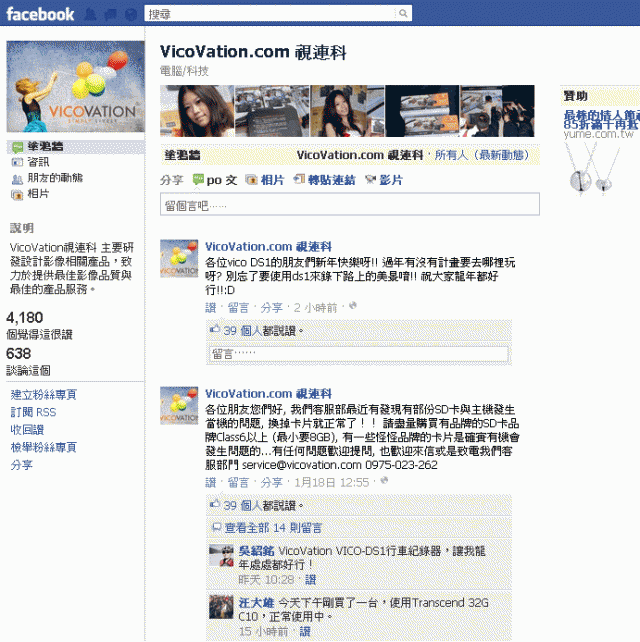
Task: Click privacy globe icon on first post
Action: pos(353,305)
